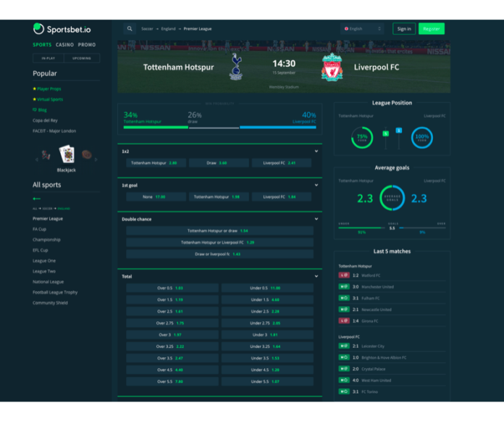The width and height of the screenshot is (504, 424).
Task: Click the Blog speech icon
Action: click(35, 109)
